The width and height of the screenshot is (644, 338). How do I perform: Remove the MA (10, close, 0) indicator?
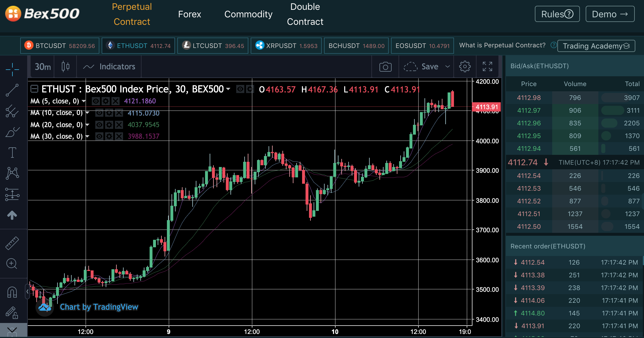click(x=119, y=113)
